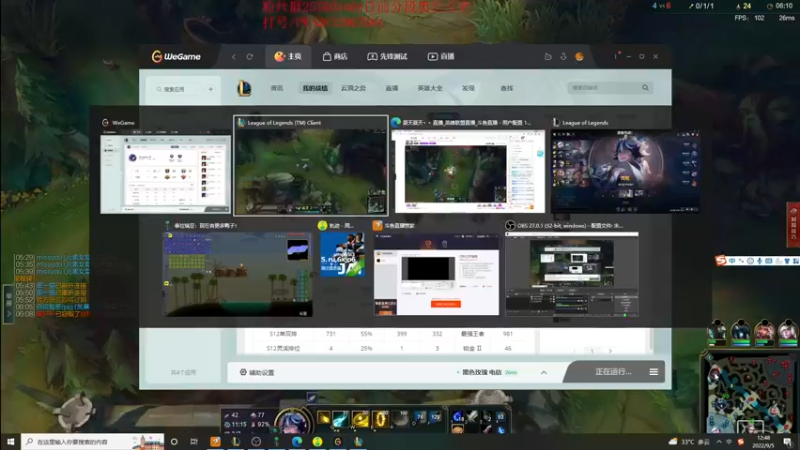This screenshot has width=800, height=450.
Task: Open the hamburger menu next to 正在运行
Action: 654,372
